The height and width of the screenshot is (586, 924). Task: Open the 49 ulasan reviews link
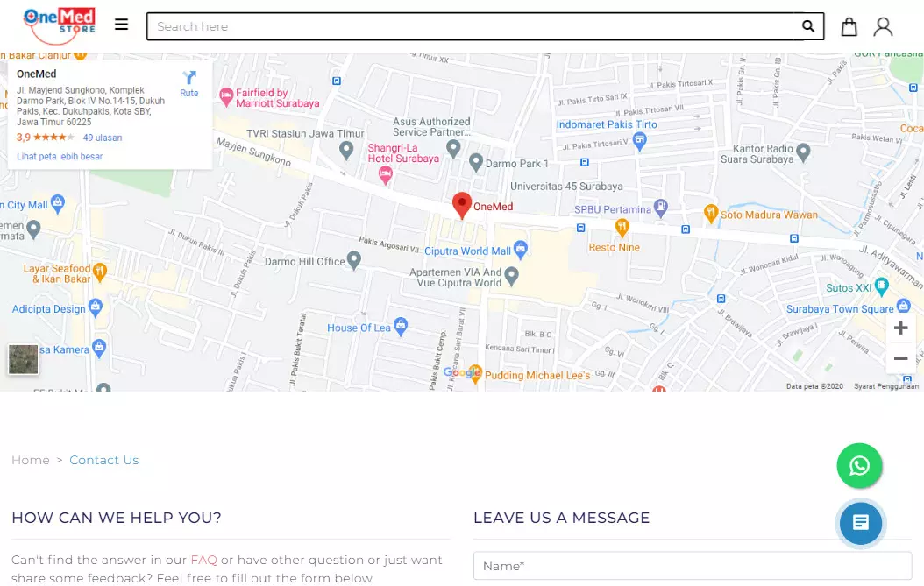coord(103,138)
